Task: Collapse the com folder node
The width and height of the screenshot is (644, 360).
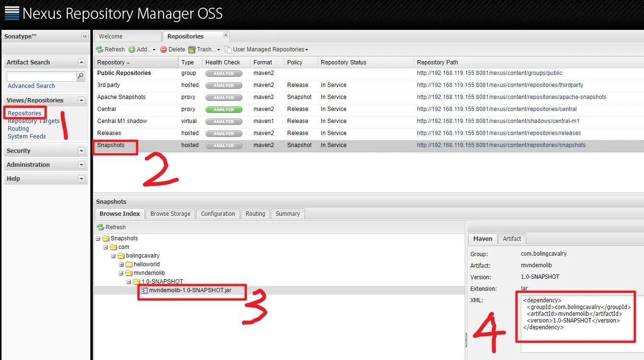Action: click(106, 248)
